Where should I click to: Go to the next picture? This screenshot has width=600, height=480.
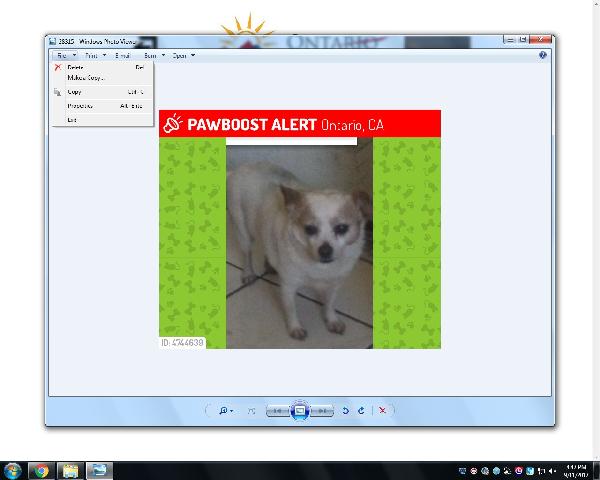coord(322,411)
